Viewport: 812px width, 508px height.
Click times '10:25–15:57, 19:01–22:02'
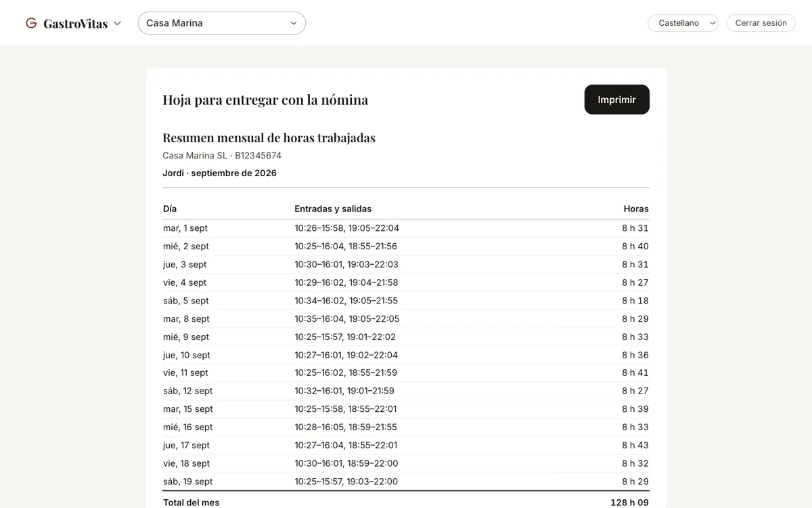click(345, 337)
